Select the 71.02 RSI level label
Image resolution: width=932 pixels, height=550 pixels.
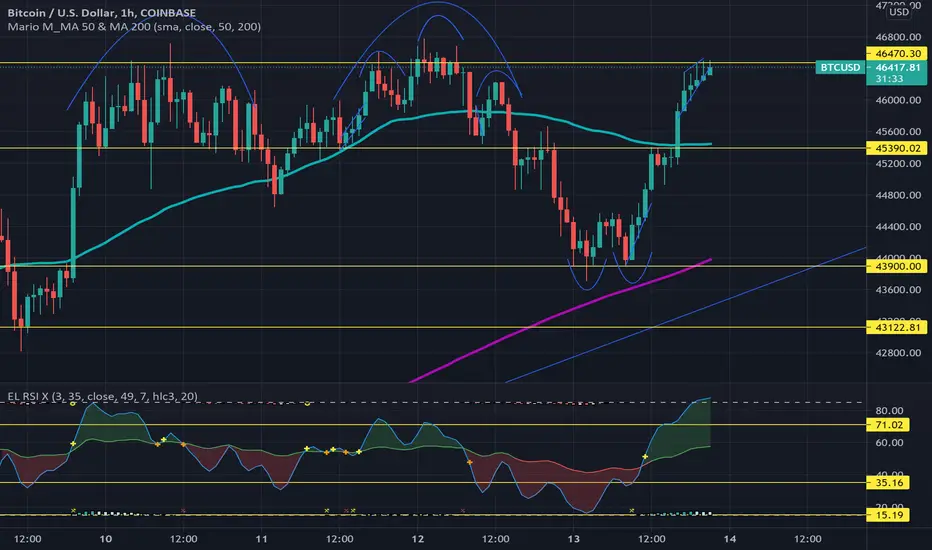point(889,425)
